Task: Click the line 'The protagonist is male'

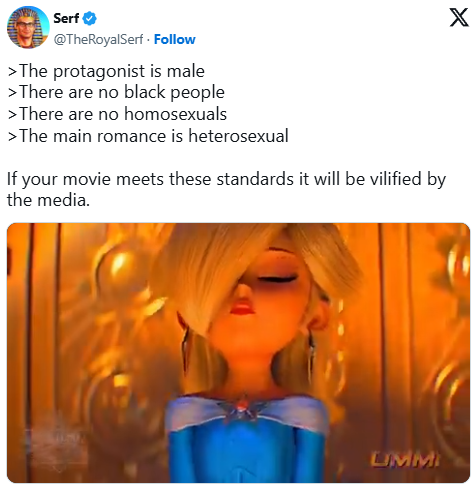Action: coord(106,71)
